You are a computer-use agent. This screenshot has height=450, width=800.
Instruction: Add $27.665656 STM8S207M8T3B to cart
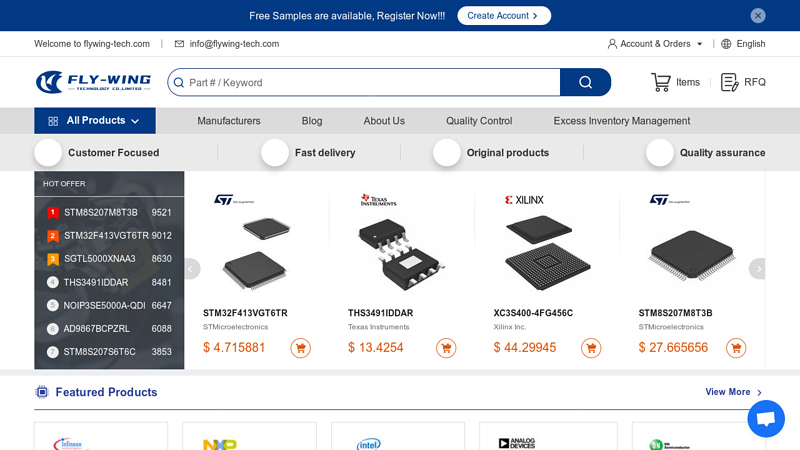736,348
